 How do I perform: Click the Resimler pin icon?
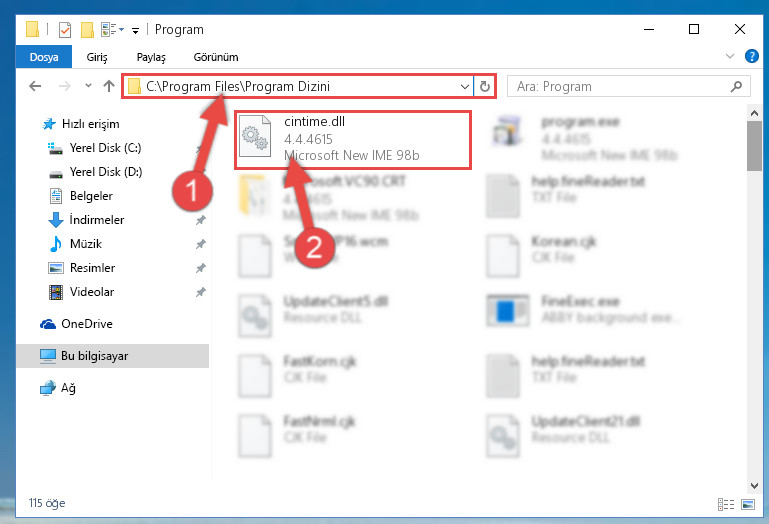(201, 268)
